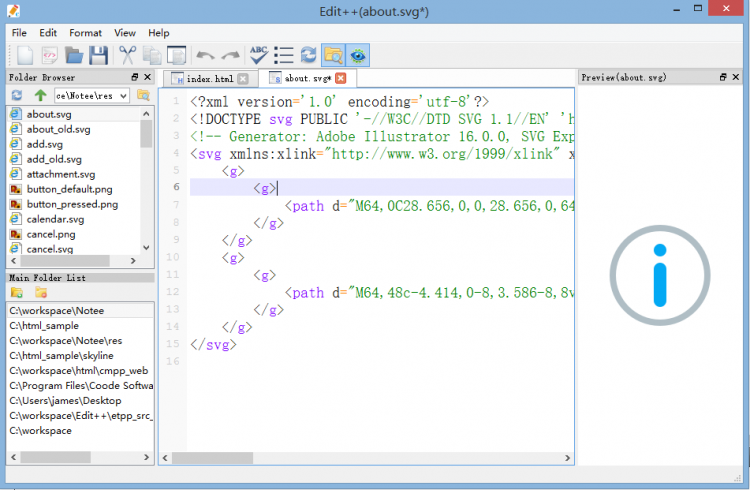The height and width of the screenshot is (490, 750).
Task: Run the ABC spell check tool
Action: (259, 55)
